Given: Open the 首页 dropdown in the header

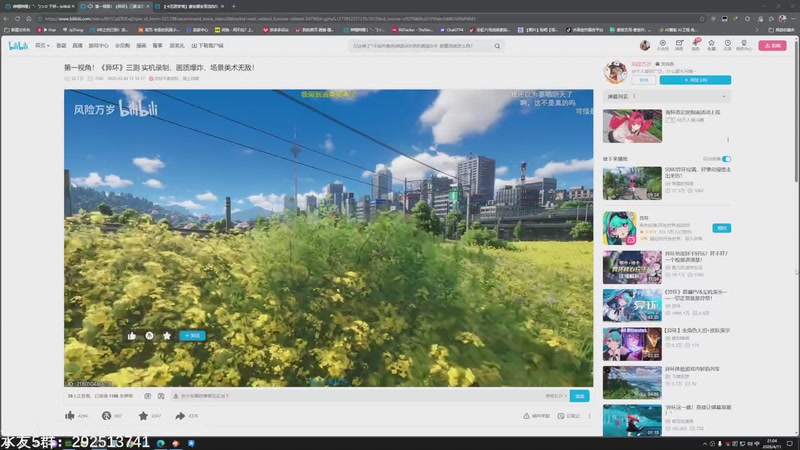Looking at the screenshot, I should pos(42,45).
